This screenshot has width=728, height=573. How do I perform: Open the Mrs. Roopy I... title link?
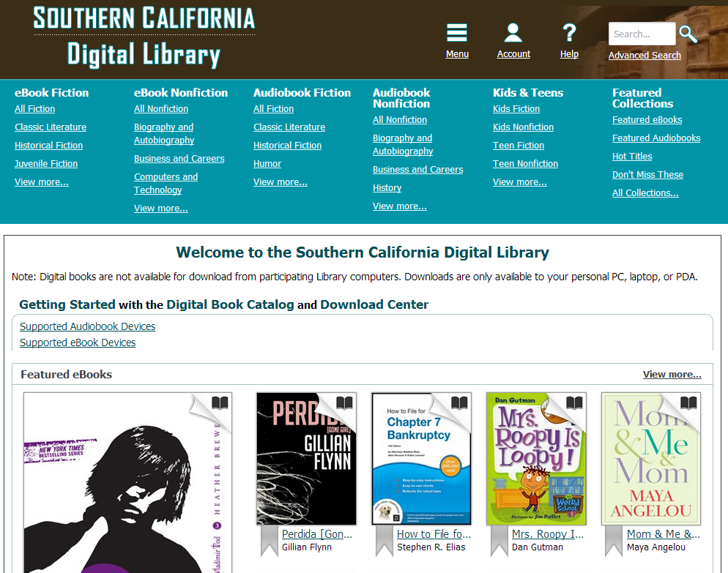click(548, 534)
